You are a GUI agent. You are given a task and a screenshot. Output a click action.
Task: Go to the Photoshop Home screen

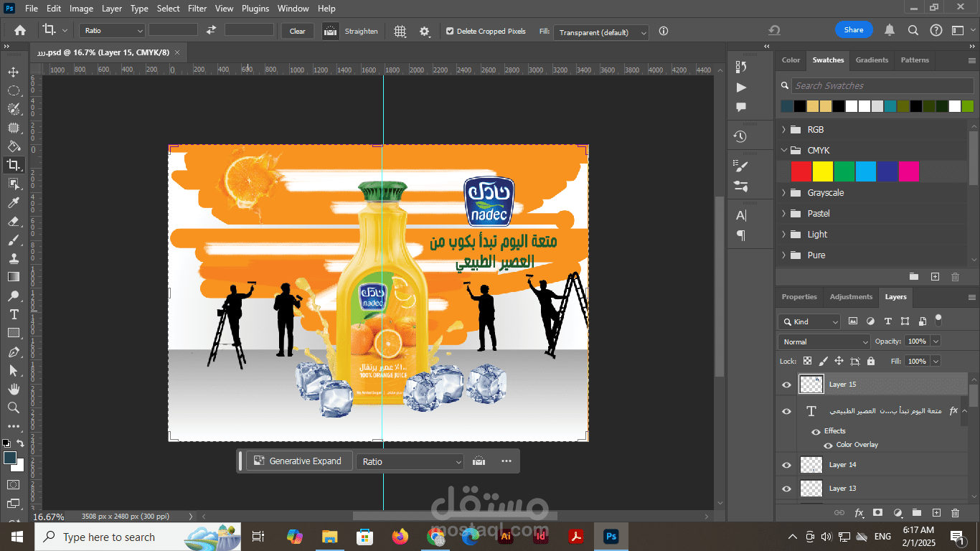(x=19, y=31)
